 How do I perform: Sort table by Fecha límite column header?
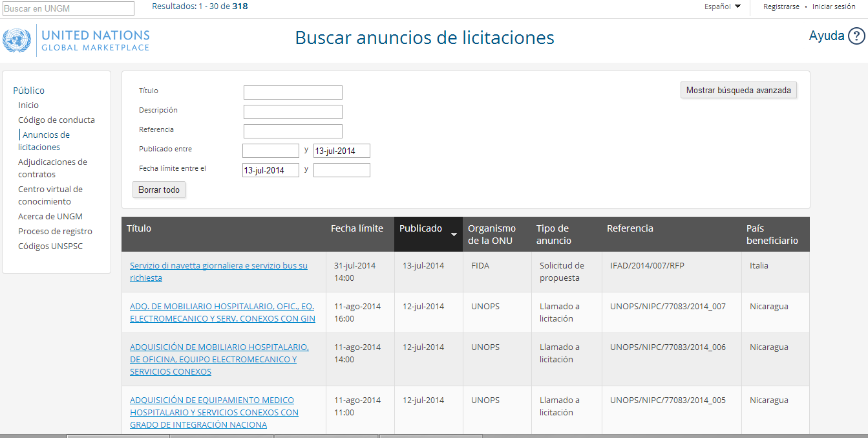tap(357, 228)
